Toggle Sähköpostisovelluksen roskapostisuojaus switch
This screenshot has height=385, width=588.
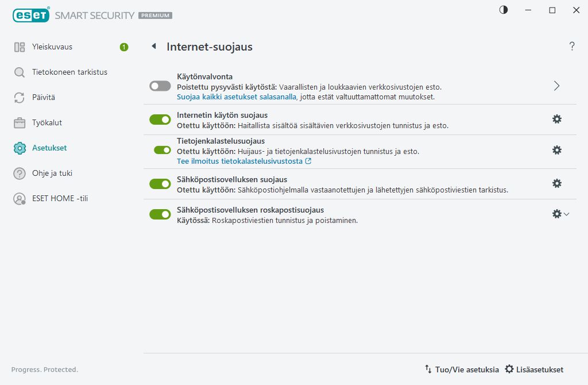[160, 214]
